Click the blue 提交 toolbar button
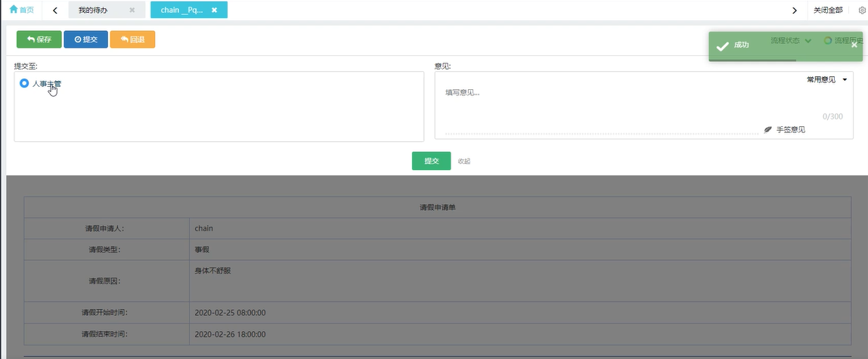 pos(85,39)
